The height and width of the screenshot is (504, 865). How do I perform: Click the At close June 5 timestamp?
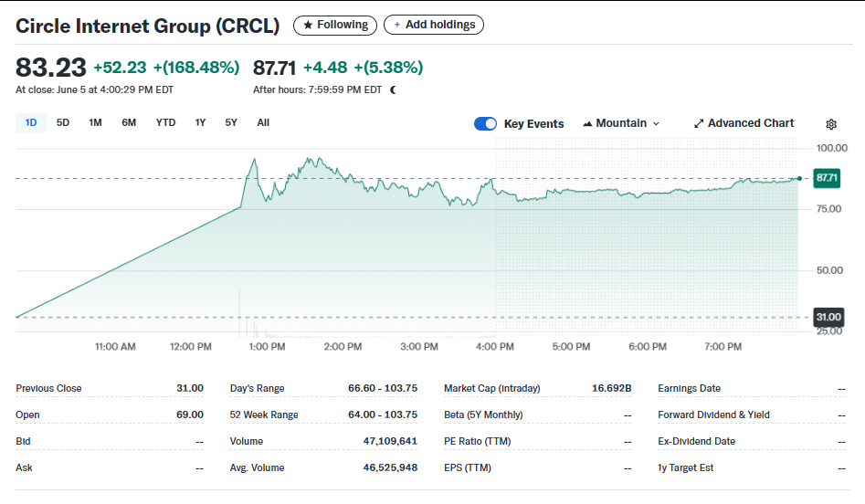[x=94, y=89]
